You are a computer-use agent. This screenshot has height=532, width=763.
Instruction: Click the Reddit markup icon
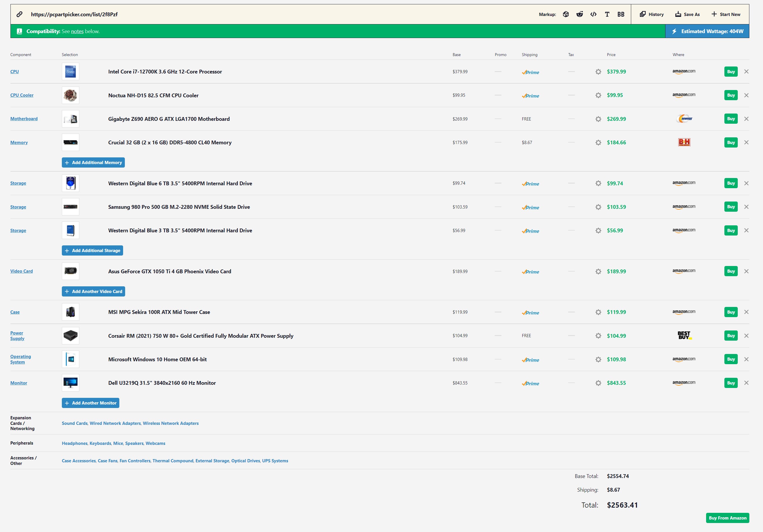click(x=580, y=14)
